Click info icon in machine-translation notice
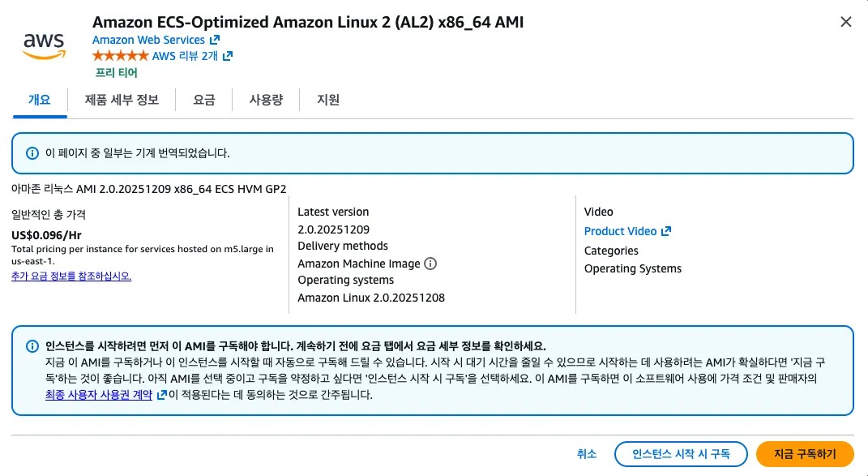The height and width of the screenshot is (476, 868). (x=32, y=152)
